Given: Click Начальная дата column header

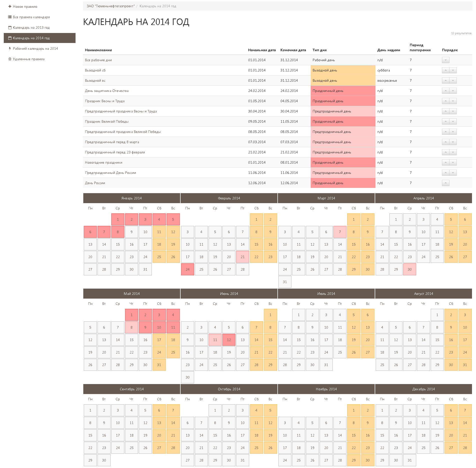Looking at the screenshot, I should tap(262, 50).
